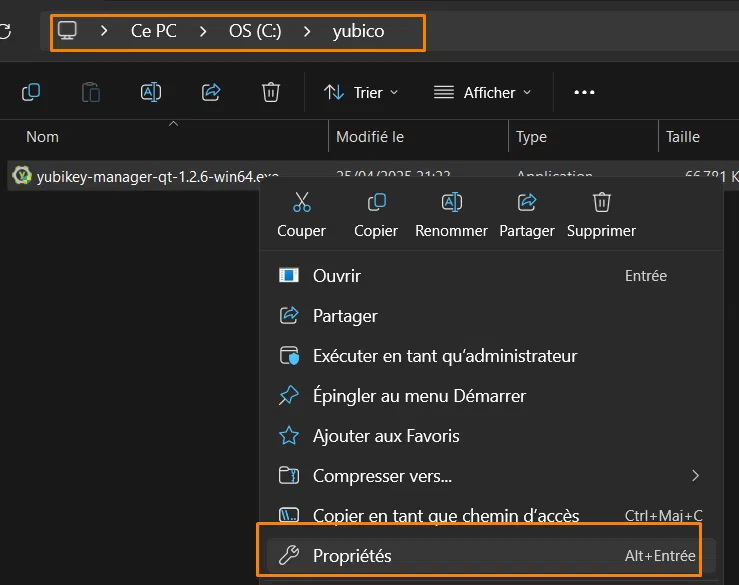The width and height of the screenshot is (739, 585).
Task: Click Renommer in the context menu
Action: tap(452, 215)
